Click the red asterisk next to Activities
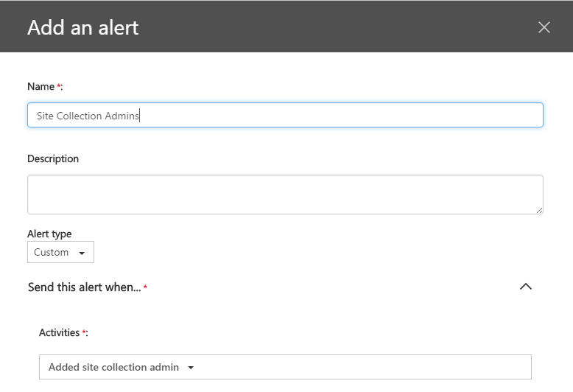This screenshot has height=392, width=573. [x=84, y=332]
